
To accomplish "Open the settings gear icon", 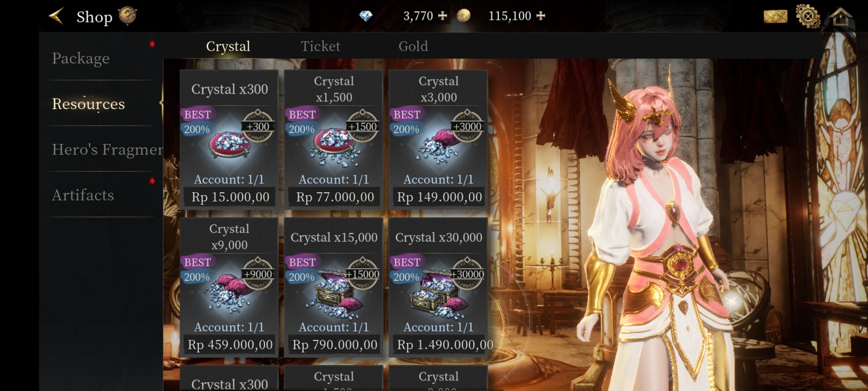I will click(808, 16).
